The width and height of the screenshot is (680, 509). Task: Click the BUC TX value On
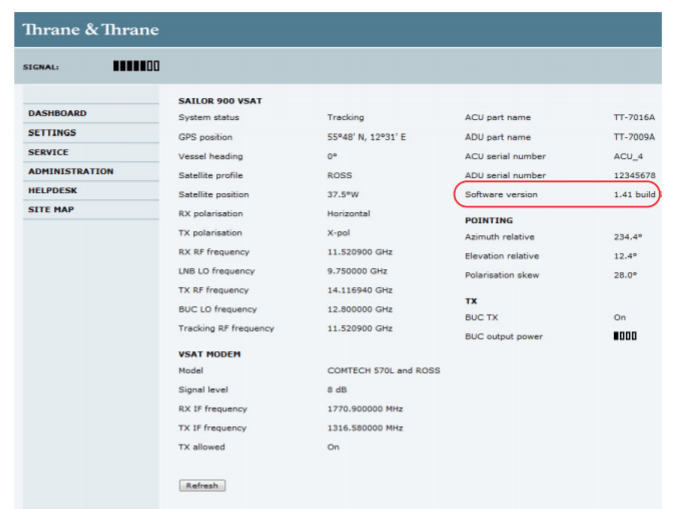(x=620, y=317)
